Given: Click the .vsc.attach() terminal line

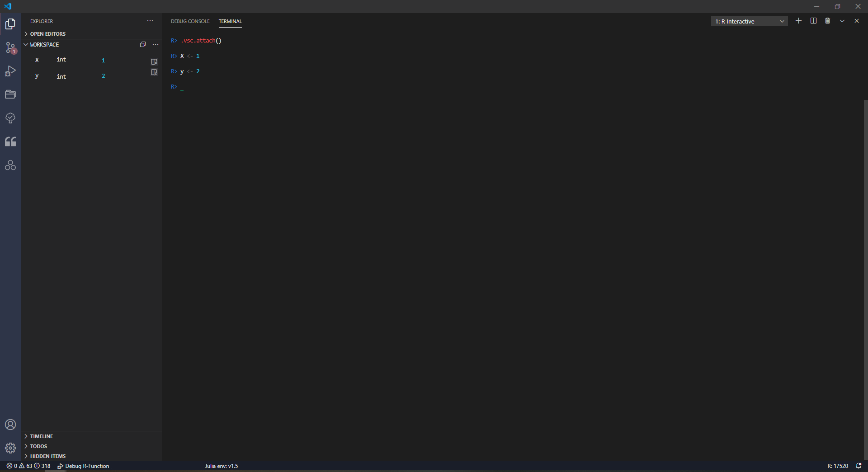Looking at the screenshot, I should [196, 41].
